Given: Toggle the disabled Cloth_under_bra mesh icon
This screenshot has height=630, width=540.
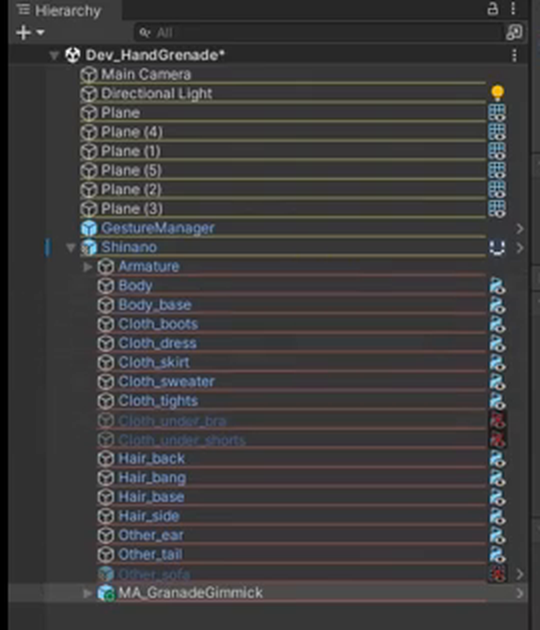Looking at the screenshot, I should coord(497,421).
